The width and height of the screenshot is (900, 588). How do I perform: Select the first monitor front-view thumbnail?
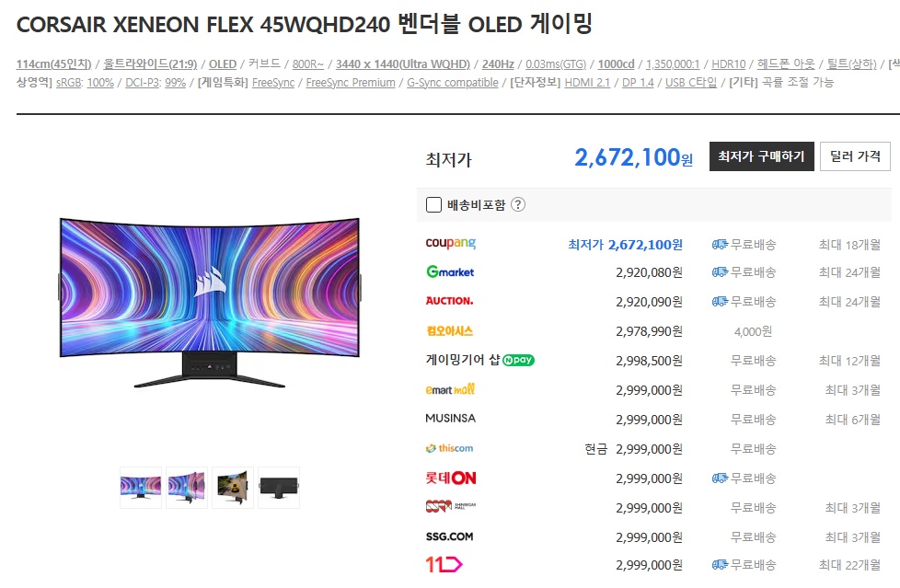click(141, 488)
